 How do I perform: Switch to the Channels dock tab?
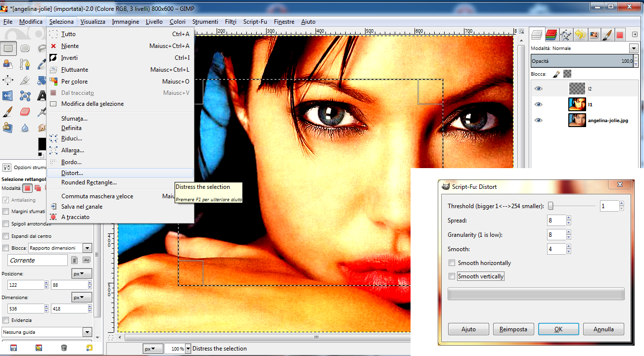coord(551,35)
